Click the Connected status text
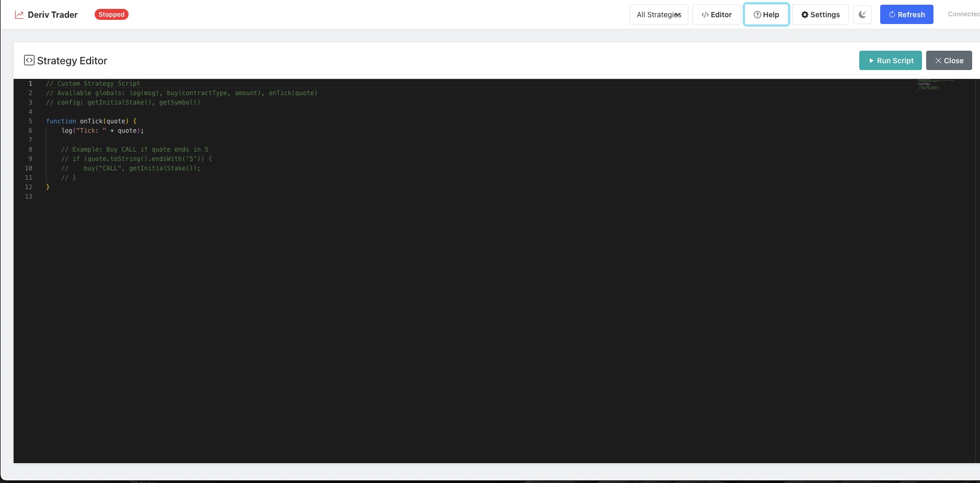The height and width of the screenshot is (483, 980). (963, 14)
